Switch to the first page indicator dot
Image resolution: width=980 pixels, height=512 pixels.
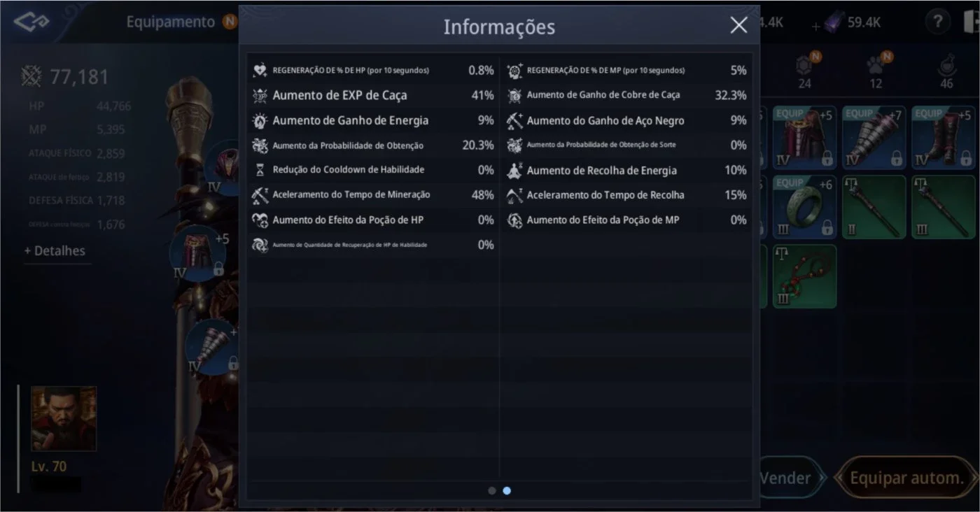coord(492,491)
